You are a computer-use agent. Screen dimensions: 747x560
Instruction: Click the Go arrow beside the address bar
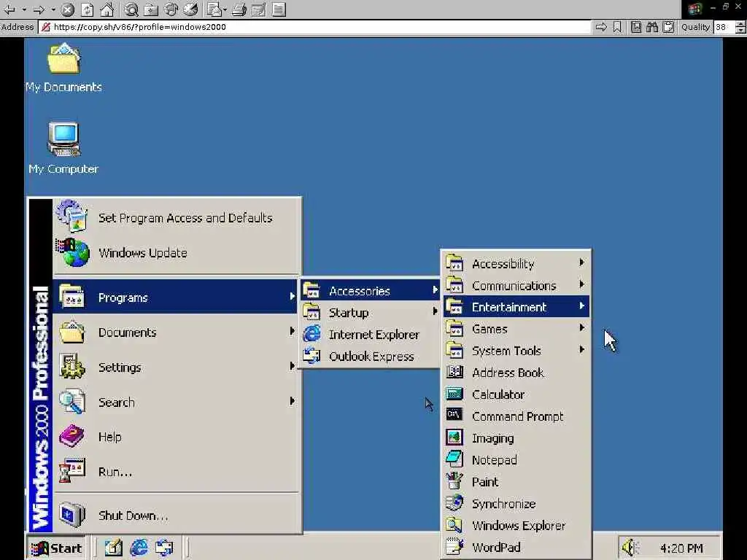pyautogui.click(x=601, y=27)
